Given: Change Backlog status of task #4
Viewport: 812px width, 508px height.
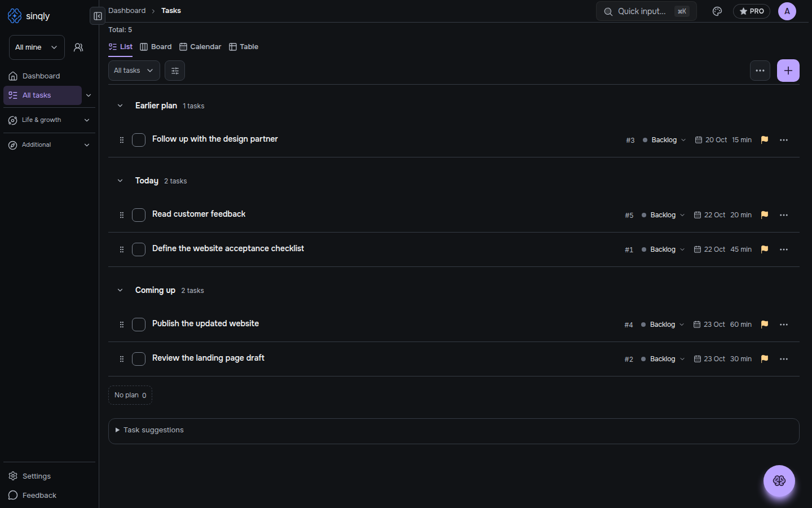Looking at the screenshot, I should coord(663,325).
